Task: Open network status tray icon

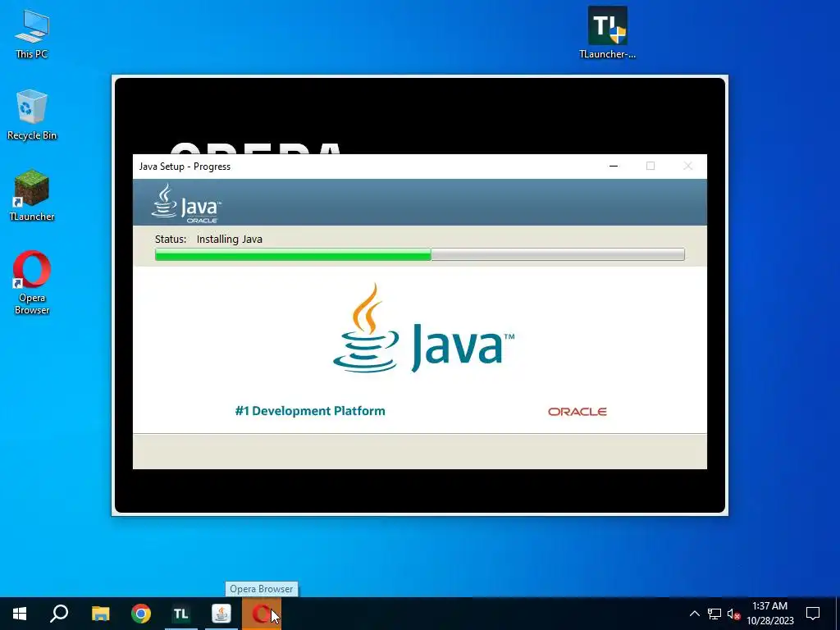Action: [x=714, y=614]
